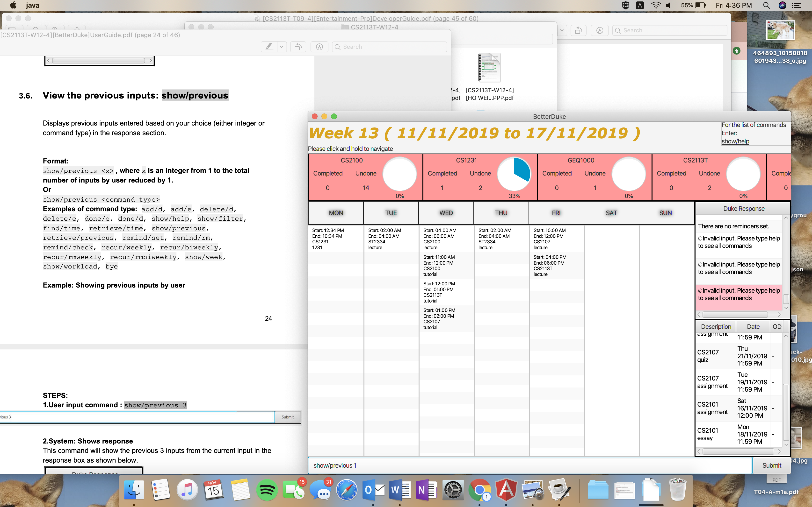This screenshot has height=507, width=812.
Task: Click the Date column header
Action: 753,327
